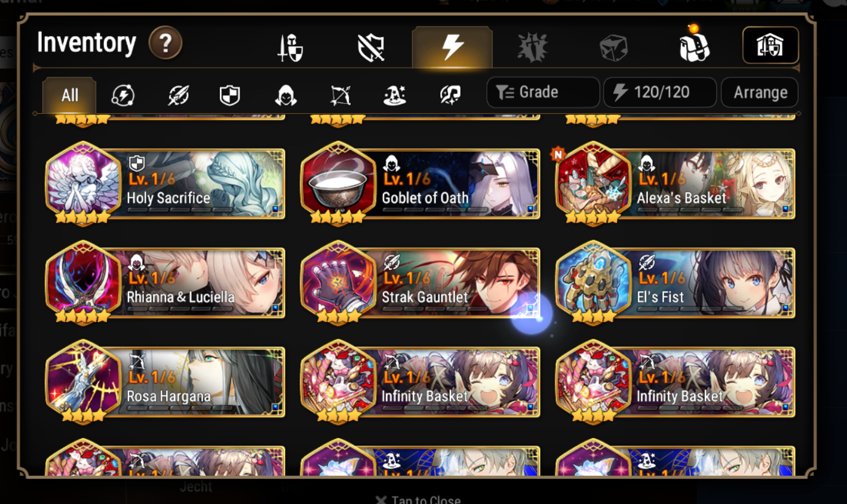The image size is (847, 504).
Task: Filter artifacts by Mage hat class icon
Action: click(x=395, y=95)
